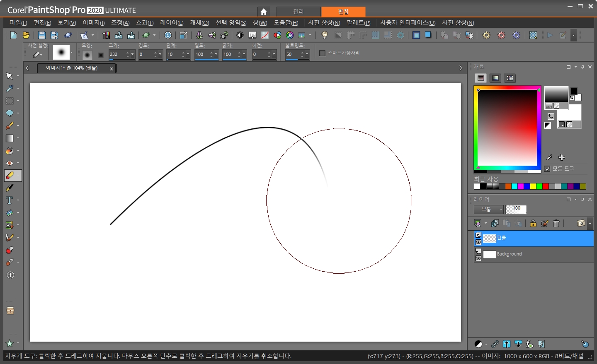Pick the orange swatch in 최근 사용
This screenshot has width=597, height=364.
tap(508, 186)
